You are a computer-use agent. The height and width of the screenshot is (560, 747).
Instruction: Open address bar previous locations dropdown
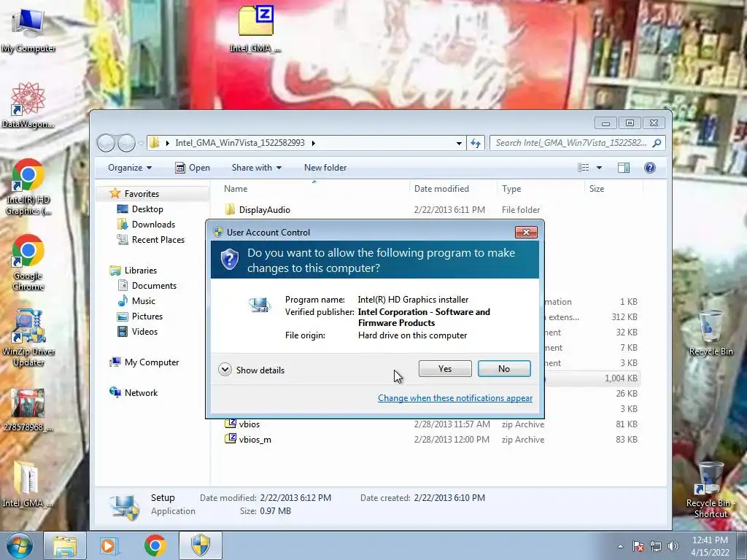click(459, 143)
